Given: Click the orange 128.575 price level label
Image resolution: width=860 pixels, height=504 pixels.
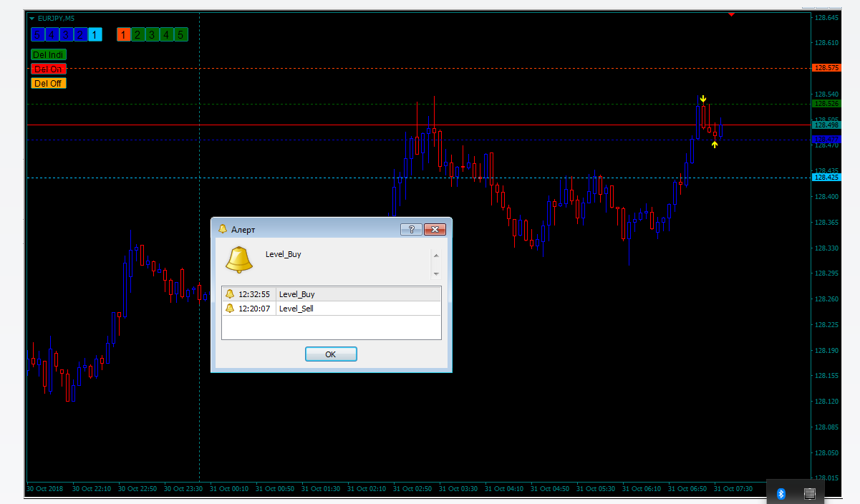Looking at the screenshot, I should pyautogui.click(x=826, y=68).
